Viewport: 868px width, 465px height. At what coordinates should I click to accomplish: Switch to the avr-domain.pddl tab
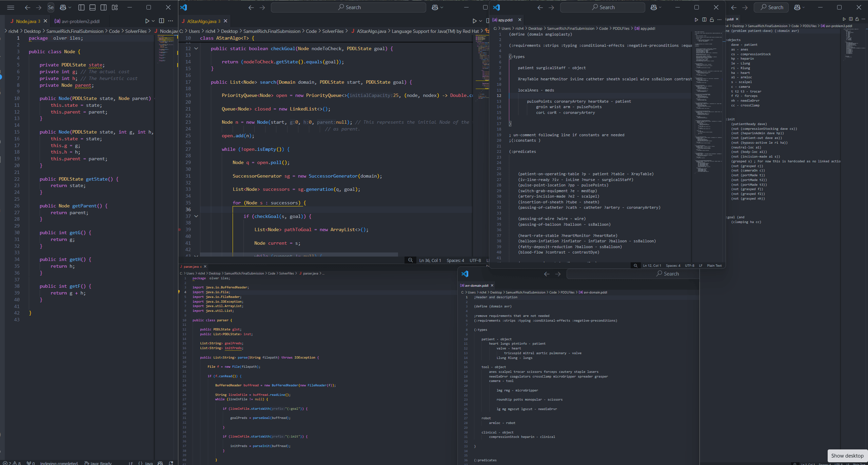[x=474, y=286]
